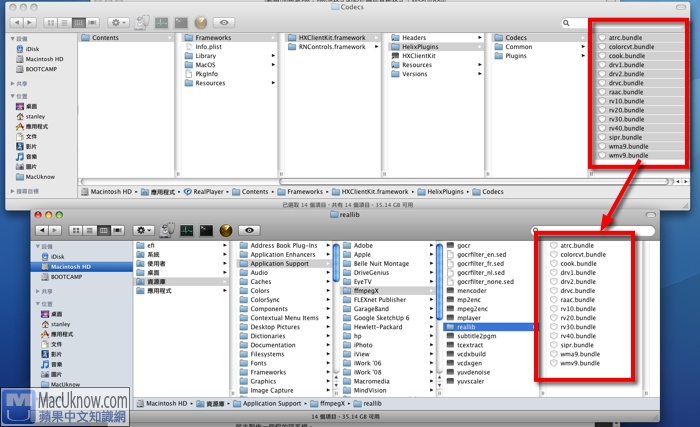The image size is (700, 427).
Task: Switch Codecs window to Cover Flow view
Action: [x=92, y=22]
